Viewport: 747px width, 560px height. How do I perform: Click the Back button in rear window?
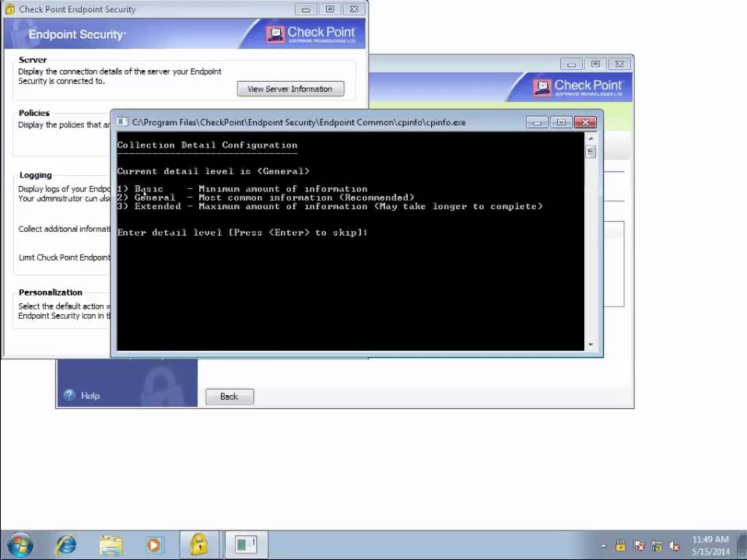point(229,396)
